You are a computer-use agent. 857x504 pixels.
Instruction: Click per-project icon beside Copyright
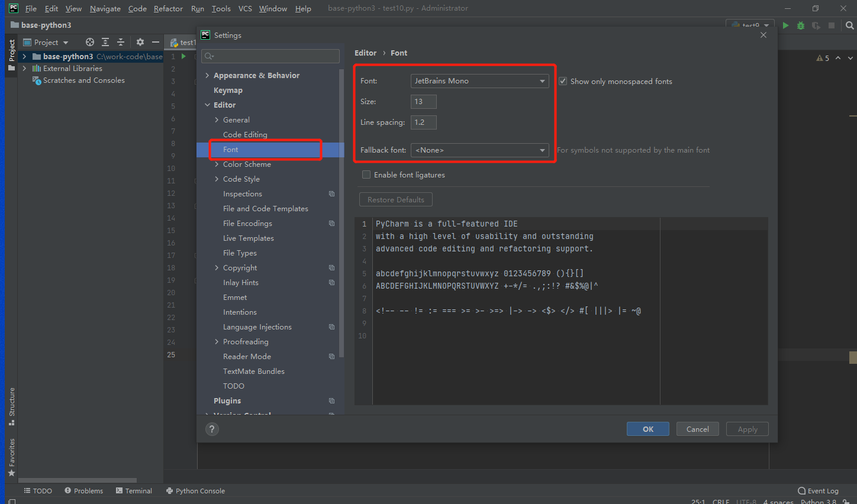[x=332, y=268]
